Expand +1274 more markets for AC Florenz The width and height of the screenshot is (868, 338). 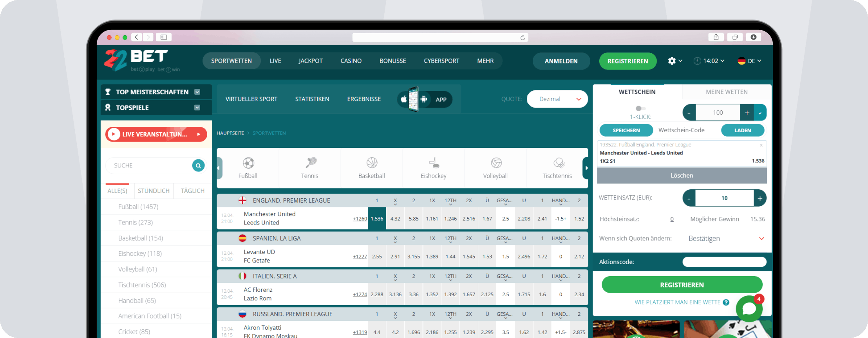(x=360, y=295)
